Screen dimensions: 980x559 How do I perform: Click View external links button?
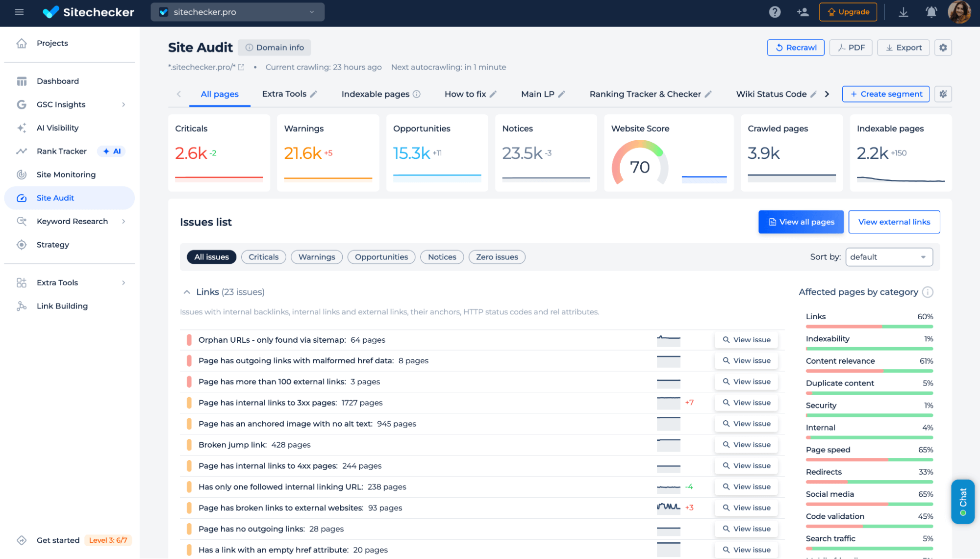click(x=894, y=222)
